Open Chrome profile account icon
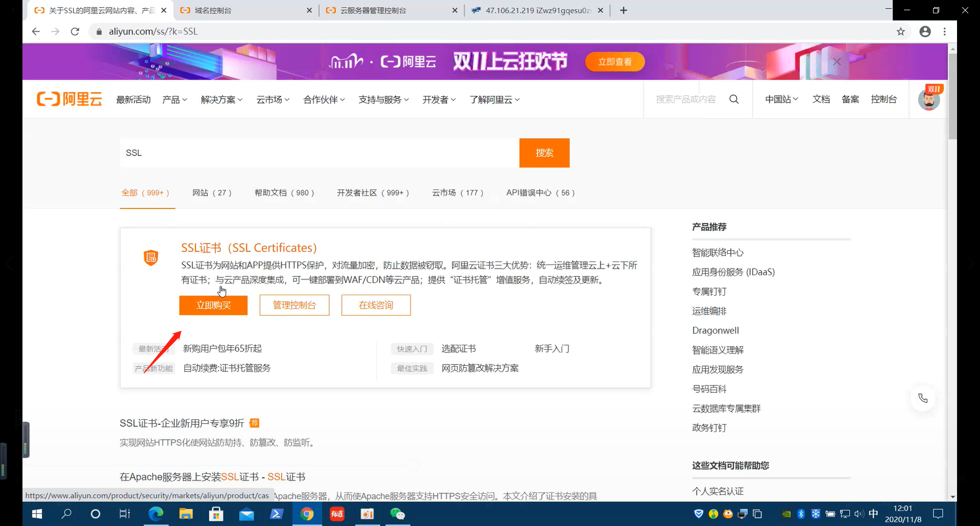Image resolution: width=980 pixels, height=526 pixels. (x=925, y=32)
